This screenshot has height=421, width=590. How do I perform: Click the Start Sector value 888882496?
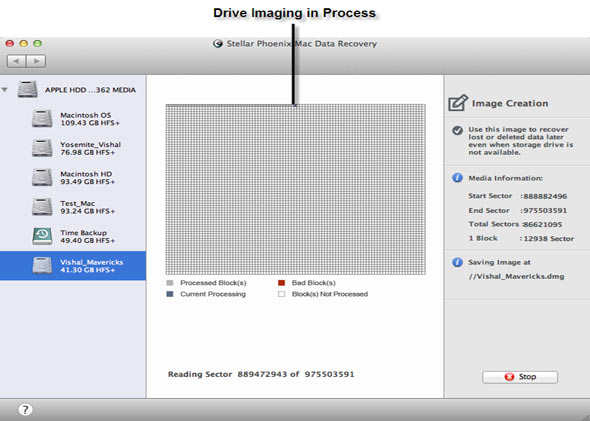tap(545, 196)
